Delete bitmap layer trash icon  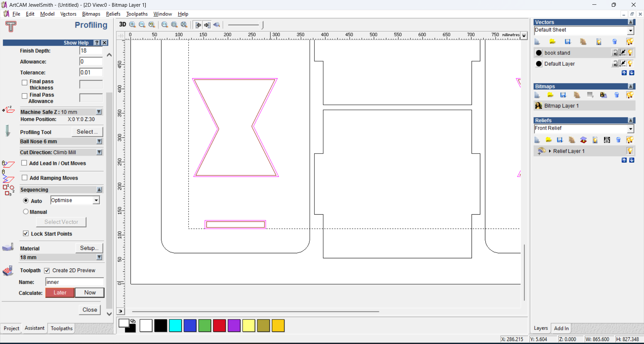pyautogui.click(x=616, y=95)
